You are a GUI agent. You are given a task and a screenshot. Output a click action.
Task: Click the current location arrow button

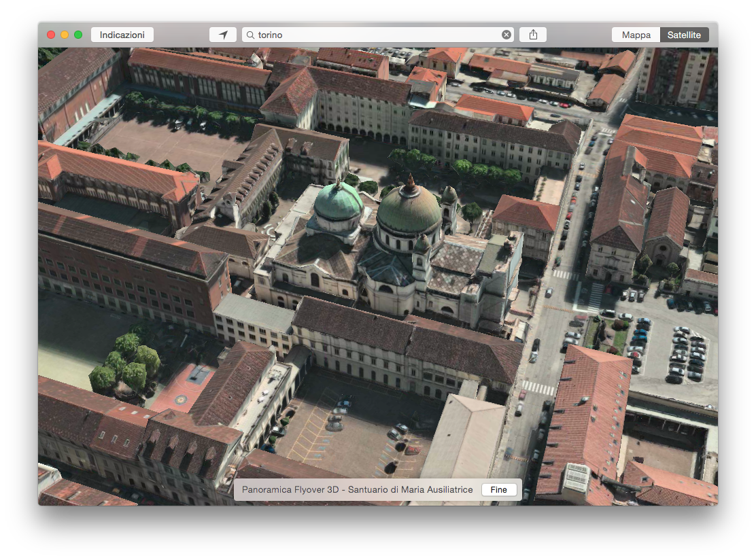[223, 35]
